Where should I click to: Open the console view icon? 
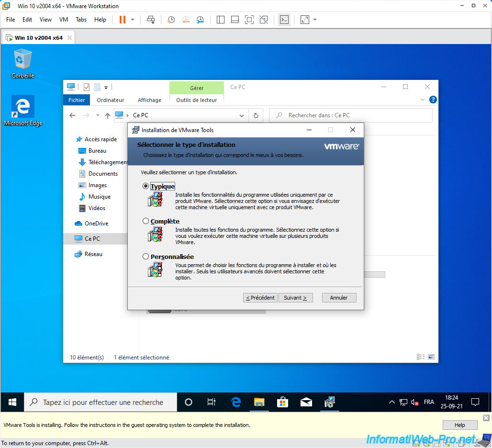(x=284, y=20)
